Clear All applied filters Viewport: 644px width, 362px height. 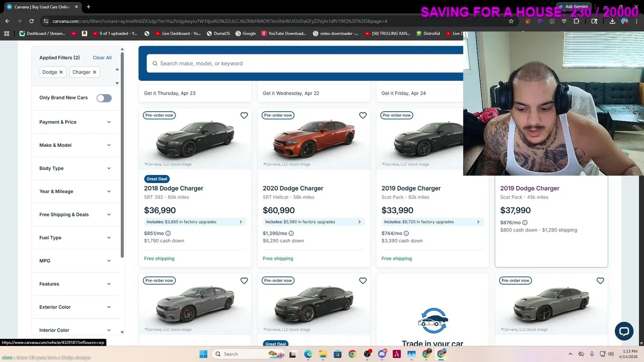click(x=102, y=58)
